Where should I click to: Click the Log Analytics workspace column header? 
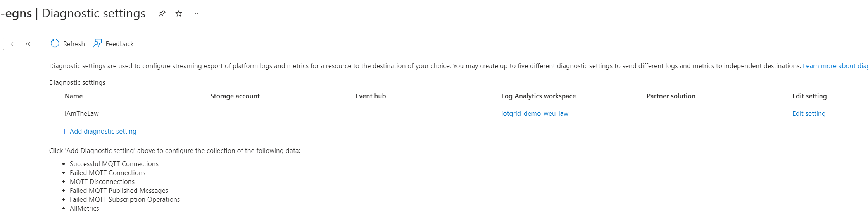click(538, 96)
